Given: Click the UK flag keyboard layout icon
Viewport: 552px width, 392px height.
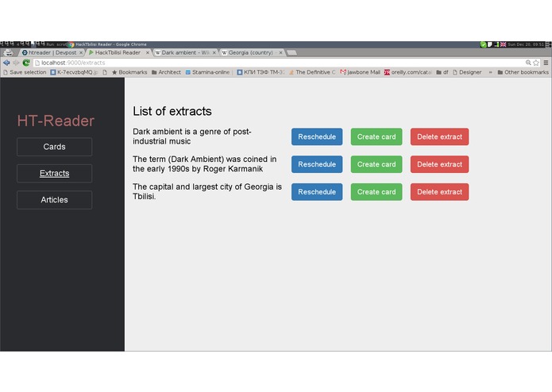Looking at the screenshot, I should (503, 44).
